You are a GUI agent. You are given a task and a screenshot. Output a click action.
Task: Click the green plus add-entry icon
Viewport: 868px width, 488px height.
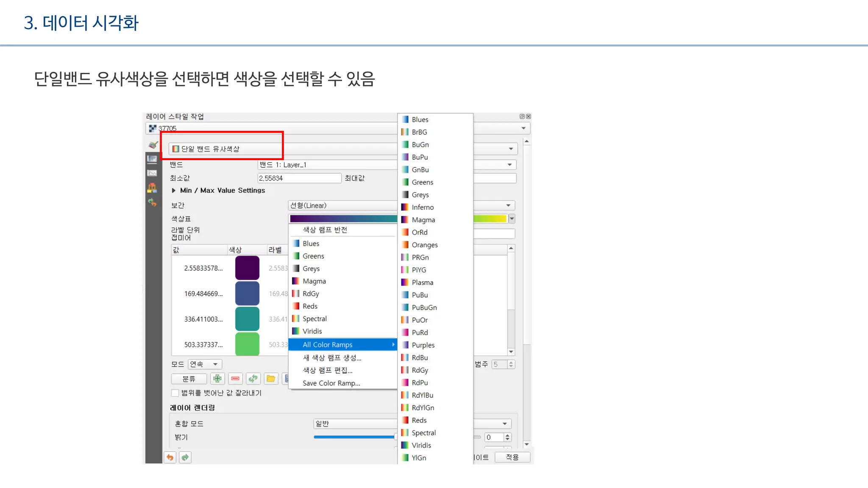[x=217, y=378]
